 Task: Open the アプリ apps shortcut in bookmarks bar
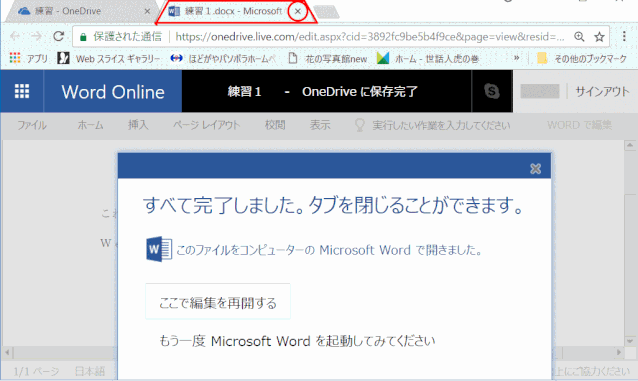28,59
